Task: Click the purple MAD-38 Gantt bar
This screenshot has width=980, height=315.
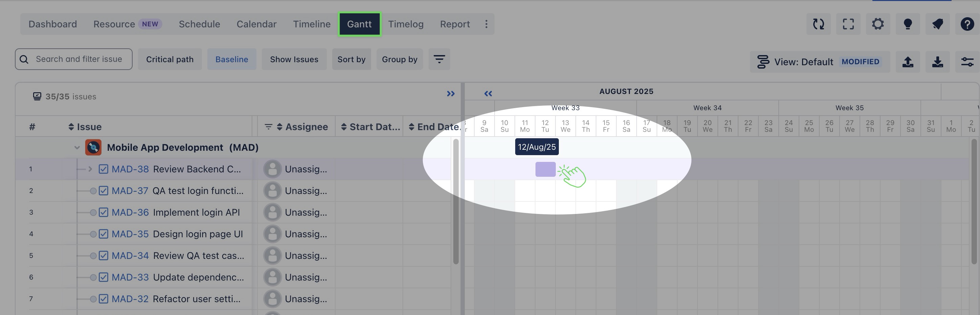Action: coord(545,169)
